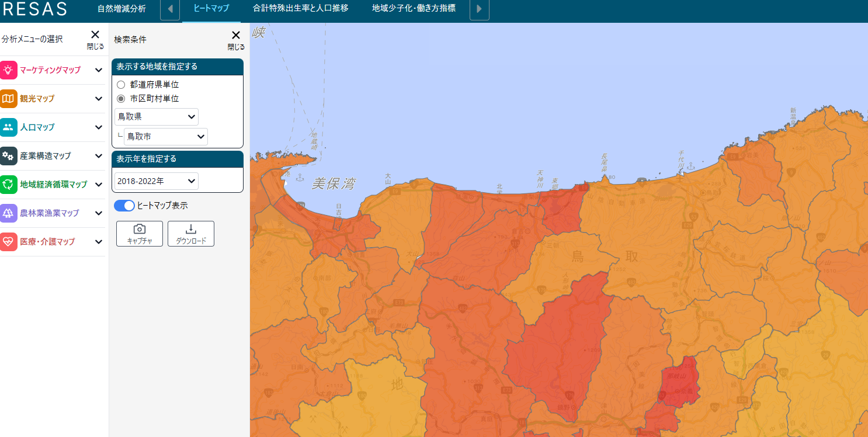The width and height of the screenshot is (868, 437).
Task: Select the 都道府県単位 radio button
Action: [121, 85]
